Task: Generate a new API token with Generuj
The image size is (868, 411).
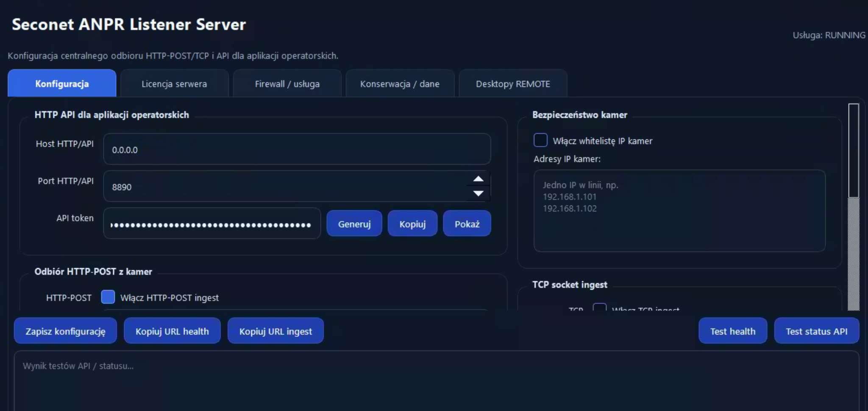Action: (x=354, y=224)
